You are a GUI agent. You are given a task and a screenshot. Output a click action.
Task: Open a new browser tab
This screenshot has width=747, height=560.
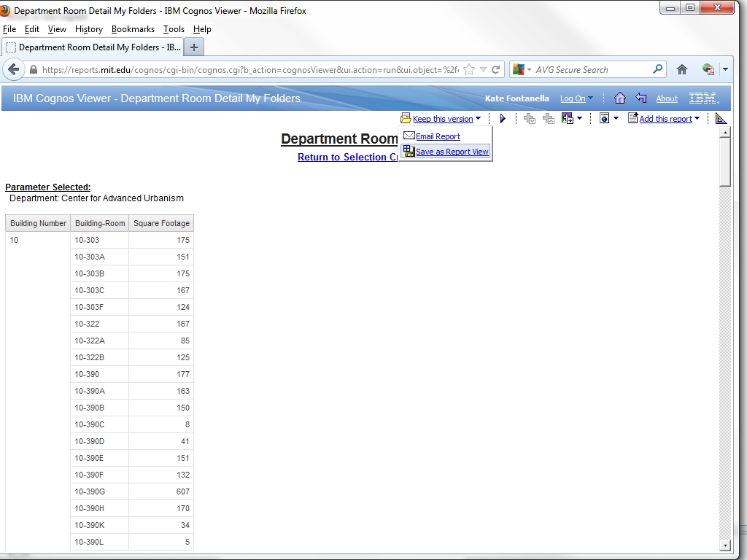pos(194,47)
